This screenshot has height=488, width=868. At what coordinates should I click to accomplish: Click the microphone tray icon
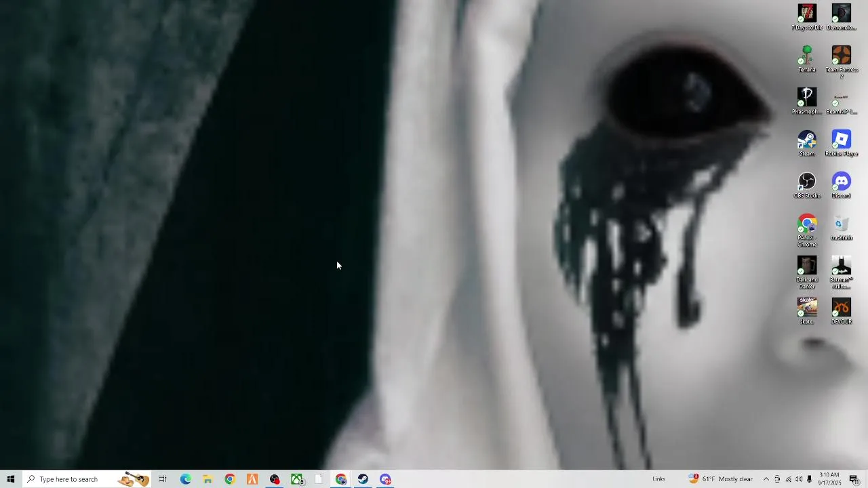pyautogui.click(x=810, y=479)
